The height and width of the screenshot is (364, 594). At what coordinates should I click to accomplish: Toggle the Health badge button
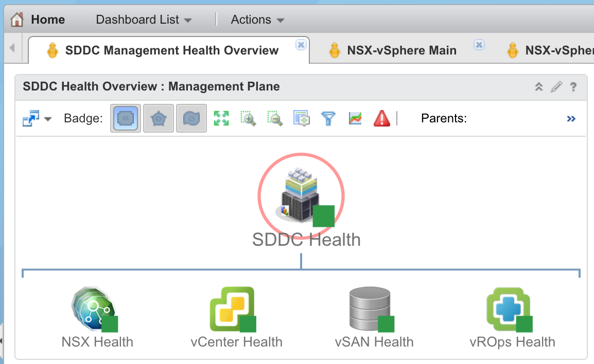tap(125, 119)
